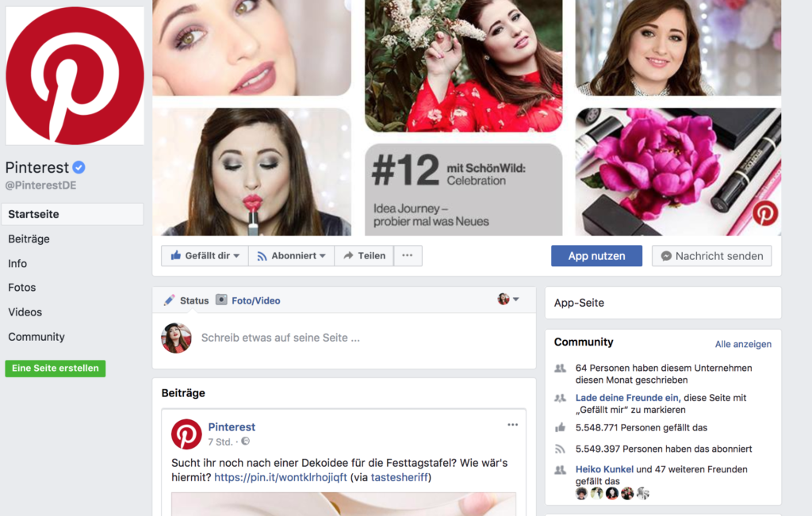The height and width of the screenshot is (516, 812).
Task: Open the Startseite sidebar item
Action: click(x=72, y=214)
